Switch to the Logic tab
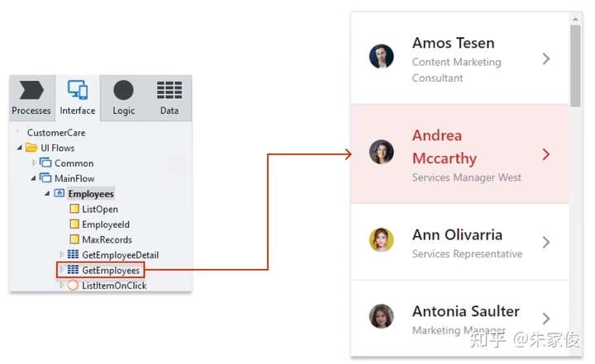The height and width of the screenshot is (364, 595). 123,98
